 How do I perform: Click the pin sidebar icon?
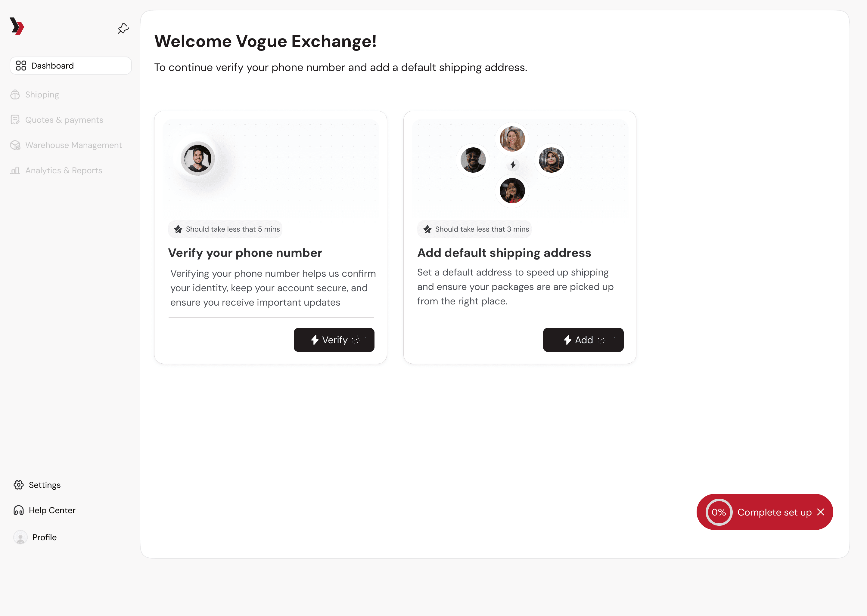pos(123,29)
